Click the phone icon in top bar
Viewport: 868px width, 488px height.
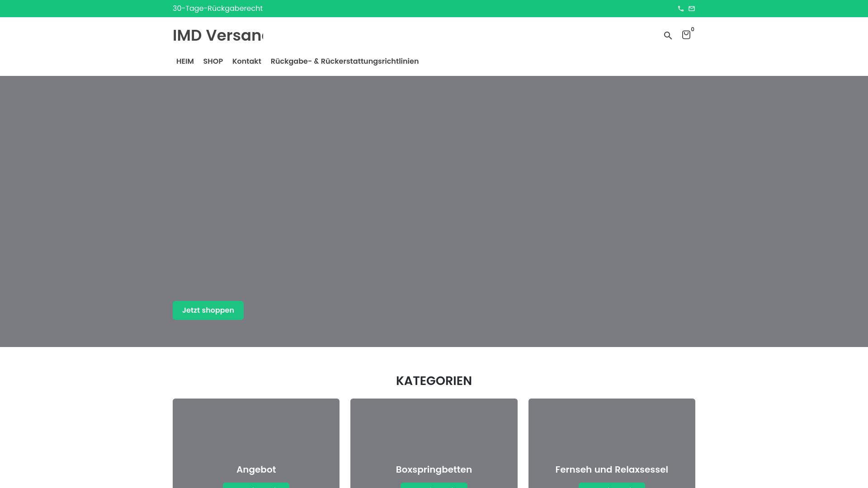680,9
